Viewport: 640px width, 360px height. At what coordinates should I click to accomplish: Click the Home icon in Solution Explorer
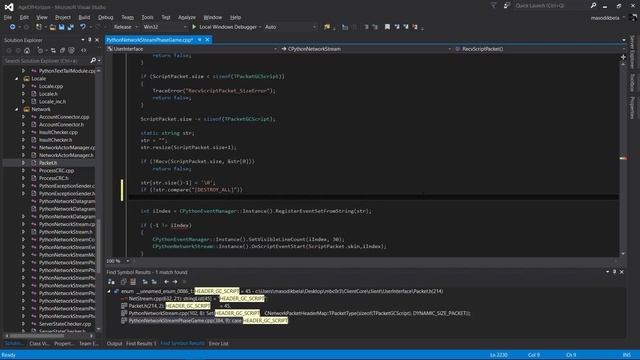27,51
